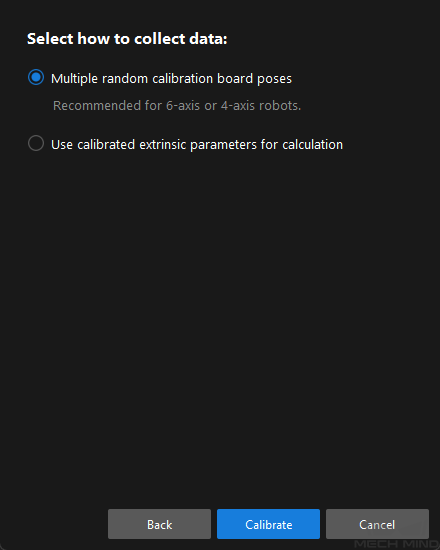The width and height of the screenshot is (440, 550).
Task: Start calibration via the blue button
Action: (x=268, y=524)
